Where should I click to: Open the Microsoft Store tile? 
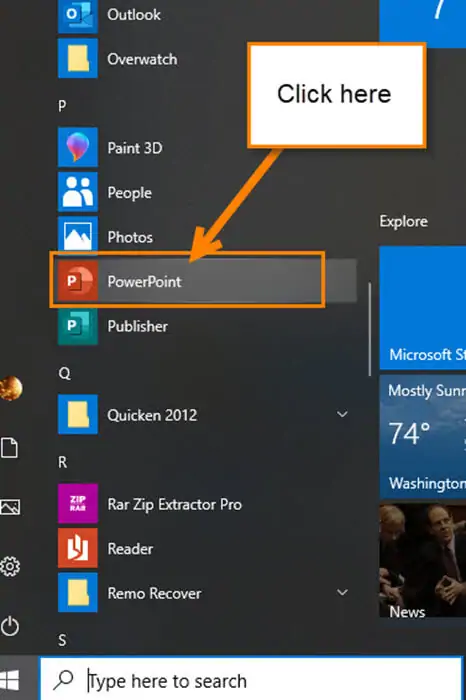click(423, 308)
